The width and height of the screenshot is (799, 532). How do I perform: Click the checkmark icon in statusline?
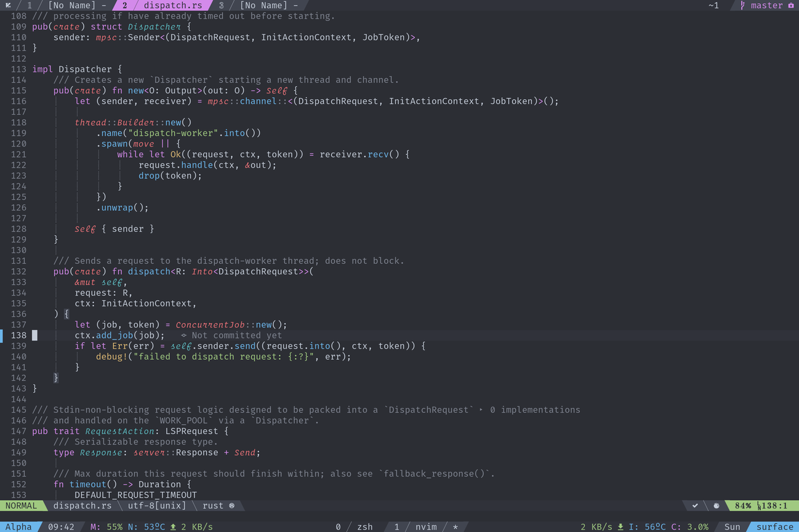click(x=695, y=506)
